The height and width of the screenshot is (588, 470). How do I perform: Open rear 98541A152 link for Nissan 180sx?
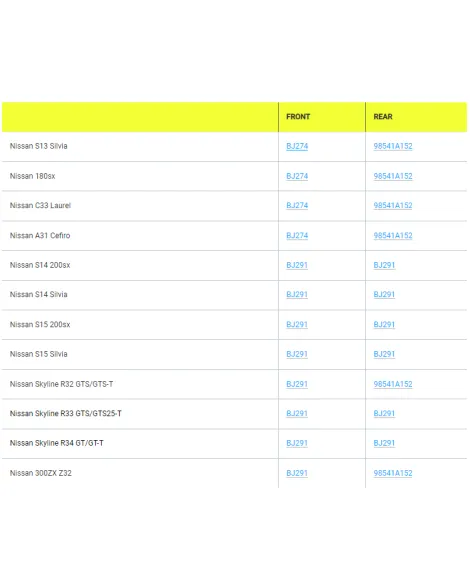coord(393,176)
